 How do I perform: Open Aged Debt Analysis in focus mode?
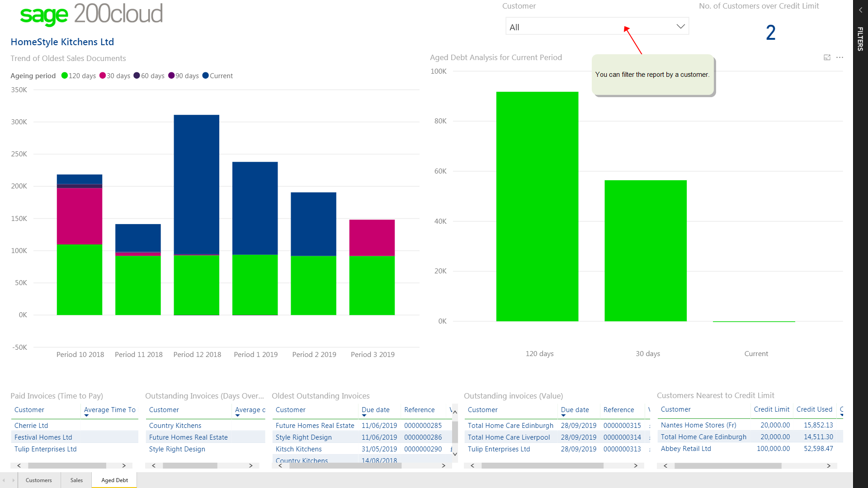coord(827,57)
